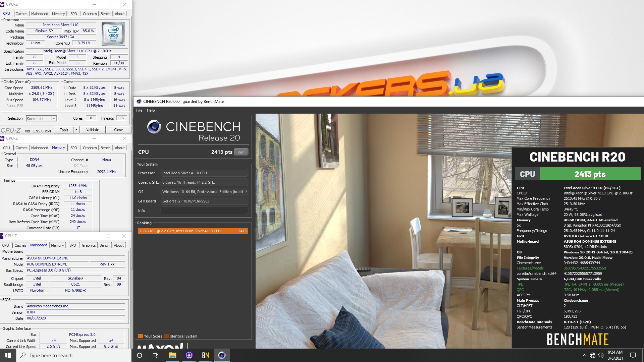The image size is (644, 362).
Task: Open the Help menu in Cinebench
Action: click(151, 110)
